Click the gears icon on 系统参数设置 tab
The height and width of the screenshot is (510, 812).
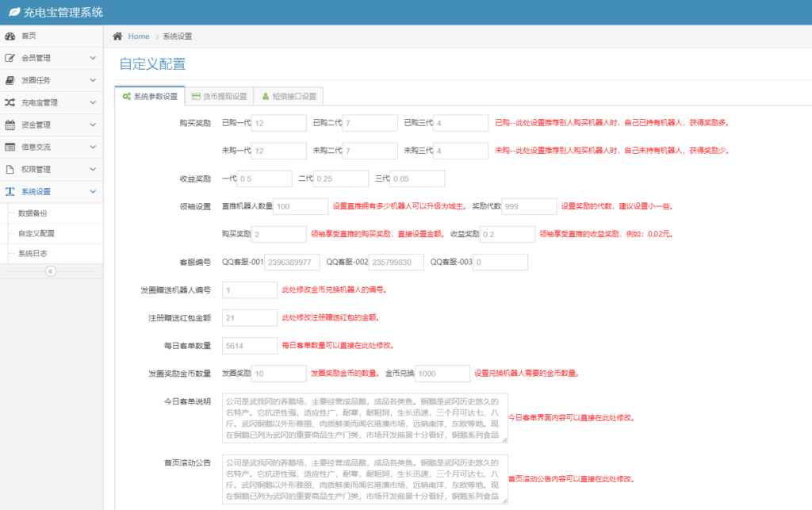[126, 96]
